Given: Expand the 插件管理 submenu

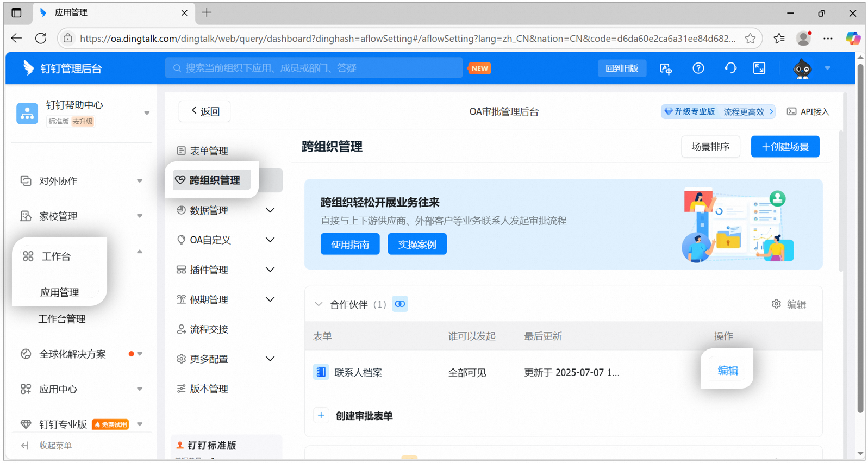Looking at the screenshot, I should coord(270,270).
